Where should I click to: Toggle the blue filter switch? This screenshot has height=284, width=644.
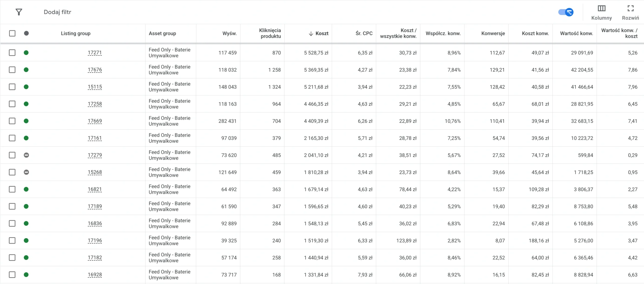pos(566,12)
